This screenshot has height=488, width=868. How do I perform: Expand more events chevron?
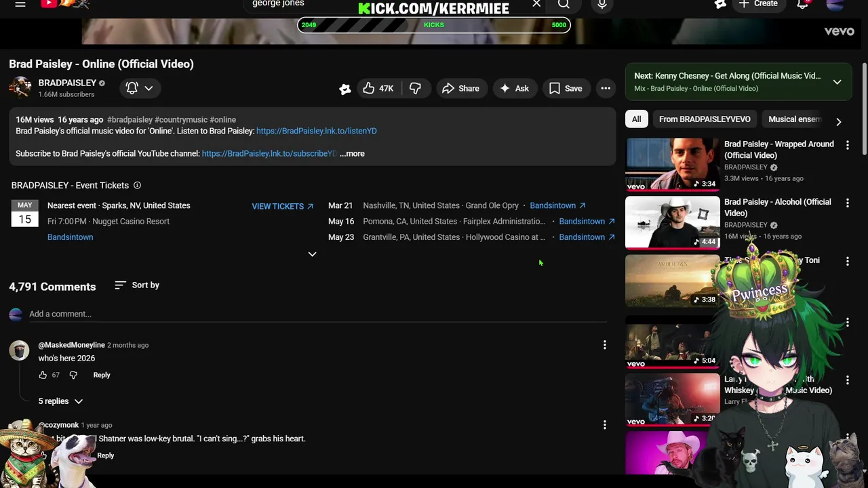pos(312,254)
